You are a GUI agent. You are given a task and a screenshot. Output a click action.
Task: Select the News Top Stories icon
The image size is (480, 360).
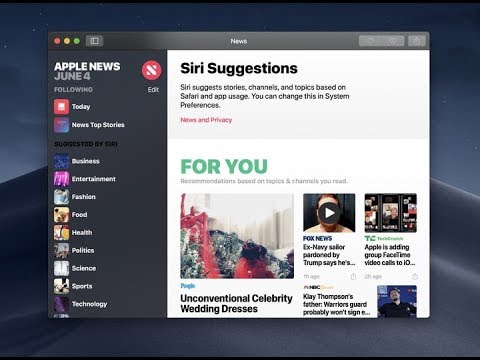61,125
